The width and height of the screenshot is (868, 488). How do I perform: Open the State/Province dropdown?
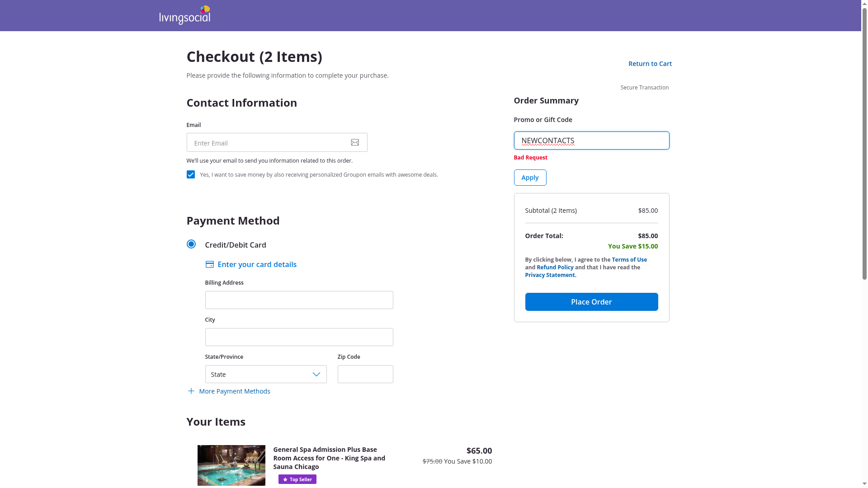[266, 374]
